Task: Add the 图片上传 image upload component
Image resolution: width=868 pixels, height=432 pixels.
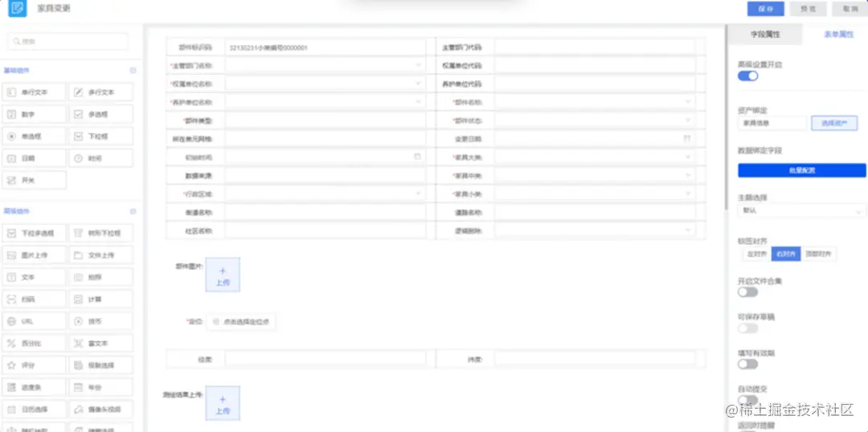Action: coord(34,255)
